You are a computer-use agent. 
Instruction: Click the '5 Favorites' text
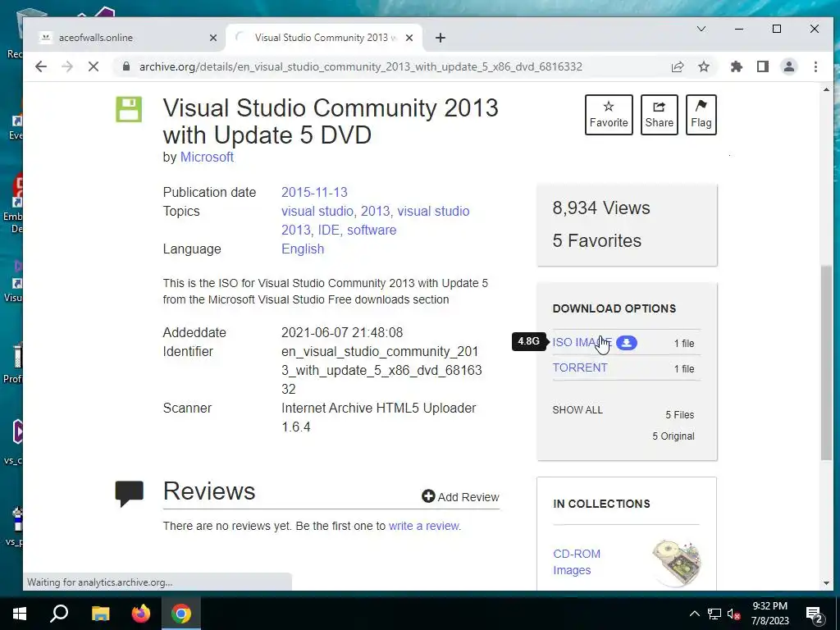(x=597, y=240)
